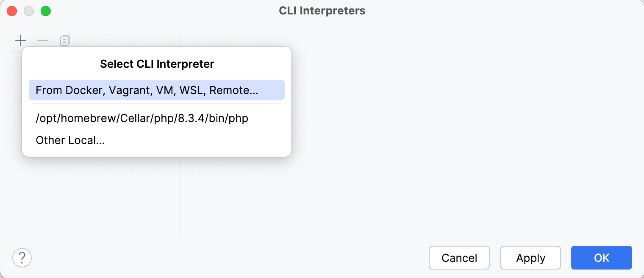Click the CLI Interpreters window title

coord(322,11)
